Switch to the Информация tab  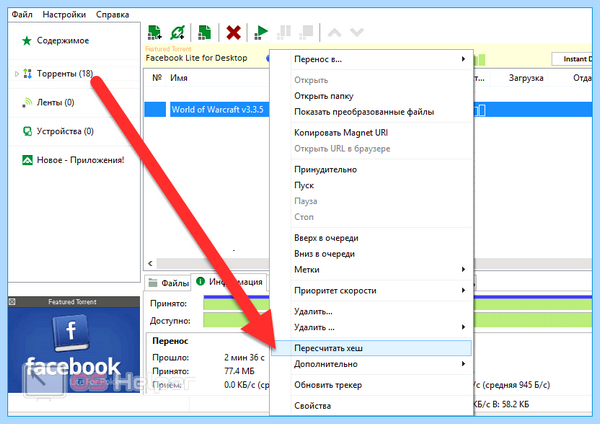[x=229, y=282]
